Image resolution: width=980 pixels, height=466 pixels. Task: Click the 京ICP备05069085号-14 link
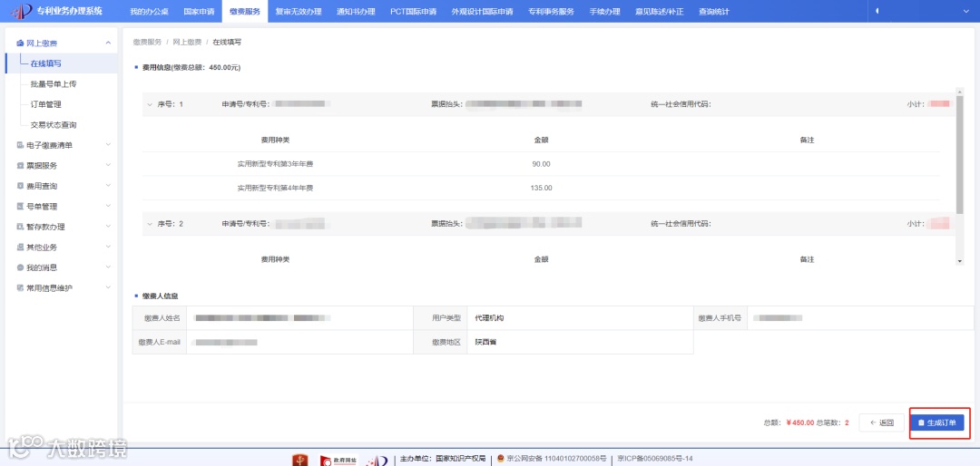click(655, 459)
